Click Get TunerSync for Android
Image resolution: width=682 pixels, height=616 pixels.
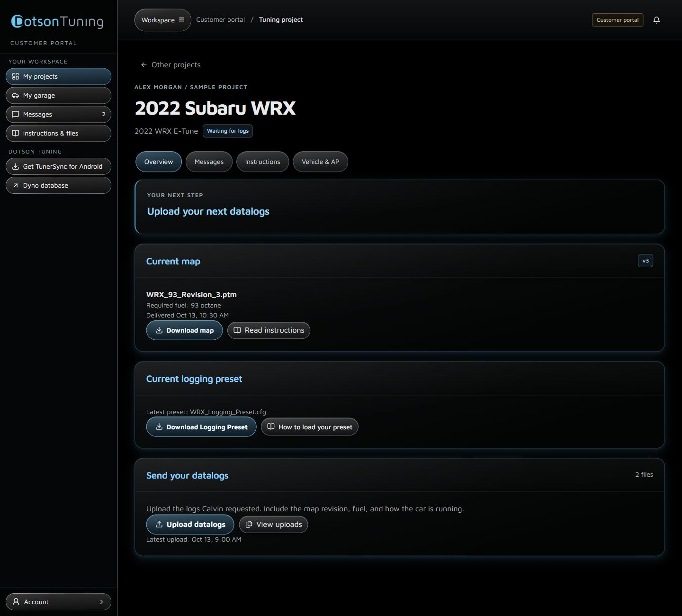[58, 166]
